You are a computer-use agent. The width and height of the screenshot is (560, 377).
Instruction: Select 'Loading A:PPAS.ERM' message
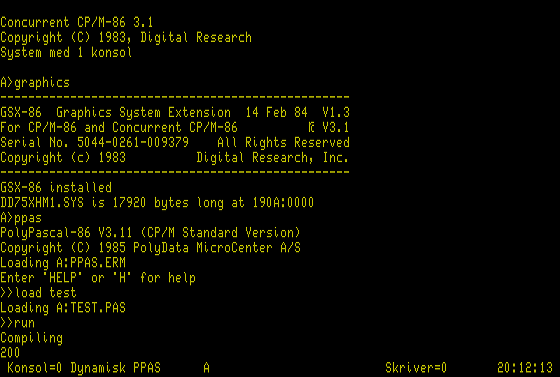coord(63,263)
